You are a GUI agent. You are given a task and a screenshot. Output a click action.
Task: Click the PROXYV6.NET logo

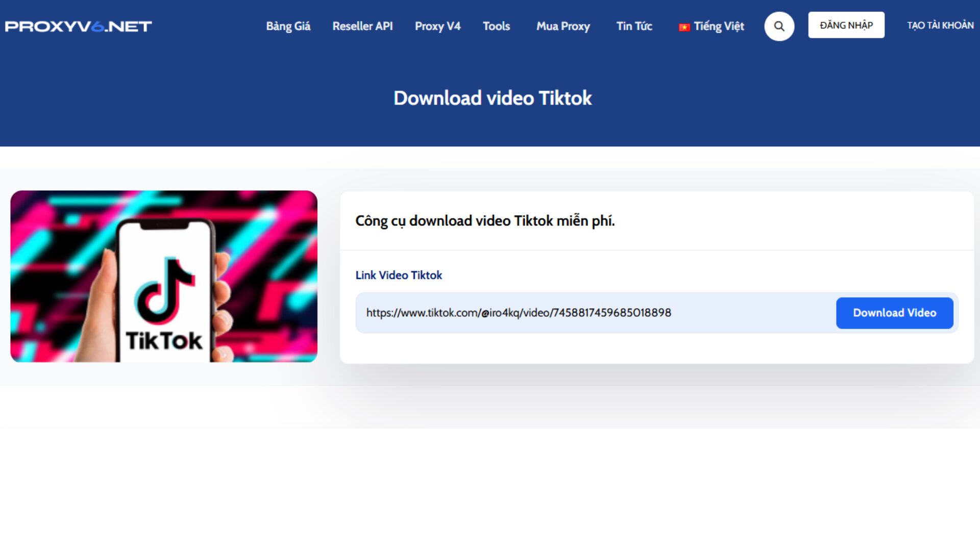[x=79, y=26]
